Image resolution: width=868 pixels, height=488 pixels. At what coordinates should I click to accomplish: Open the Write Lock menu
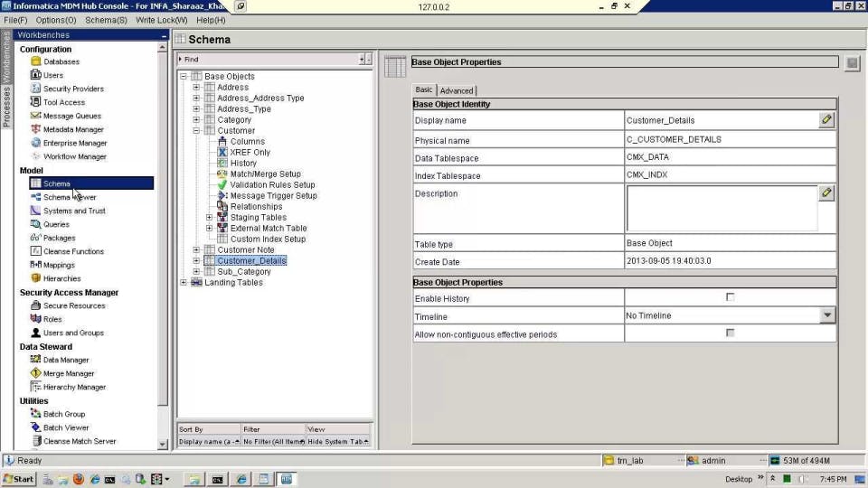(161, 20)
